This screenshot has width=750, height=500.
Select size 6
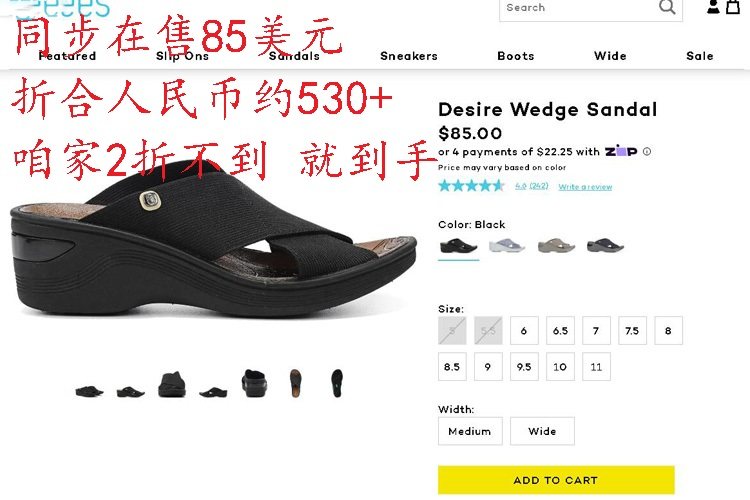tap(524, 330)
